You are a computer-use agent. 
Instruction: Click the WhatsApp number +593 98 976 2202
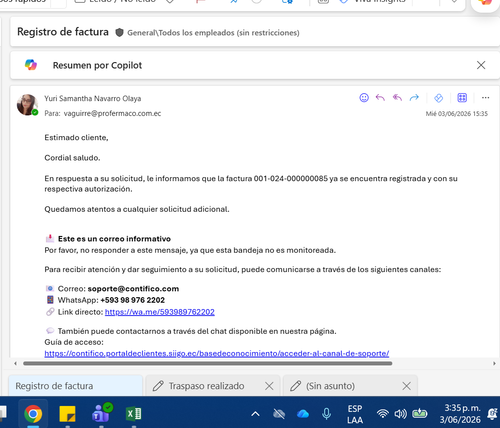133,300
